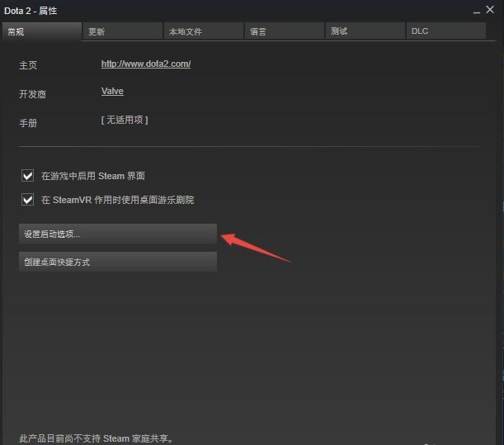The width and height of the screenshot is (504, 445).
Task: Toggle 在游戏中启用 Steam 界面 checkbox
Action: coord(28,176)
